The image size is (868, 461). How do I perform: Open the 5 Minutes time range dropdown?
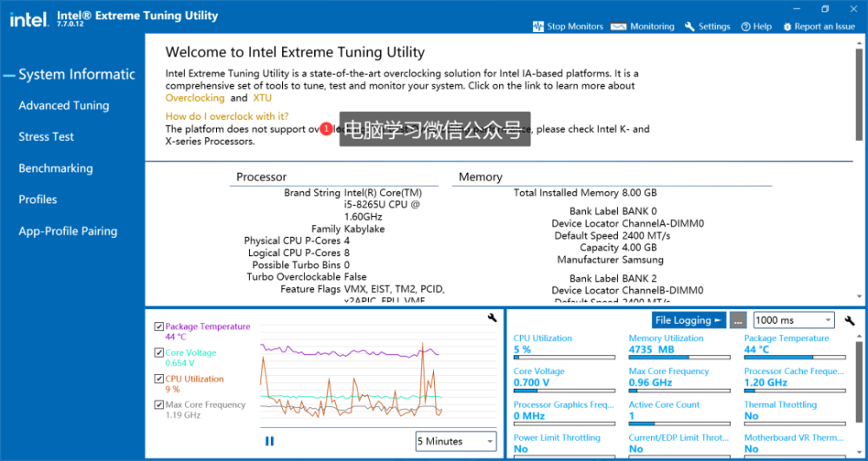456,441
